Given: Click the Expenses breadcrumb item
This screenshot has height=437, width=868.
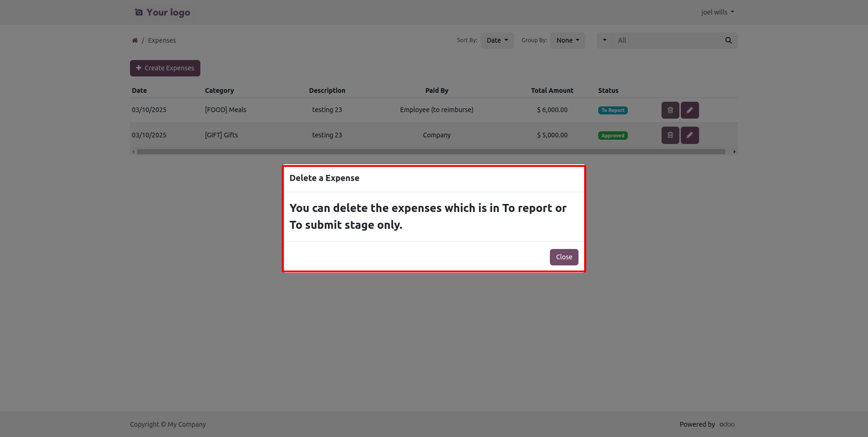Looking at the screenshot, I should pos(162,40).
